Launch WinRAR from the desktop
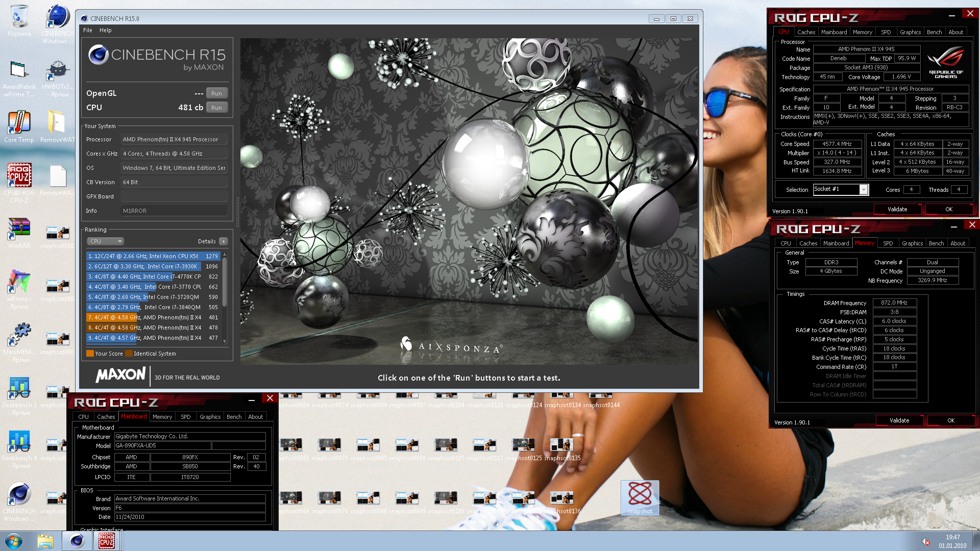The height and width of the screenshot is (551, 980). (19, 234)
